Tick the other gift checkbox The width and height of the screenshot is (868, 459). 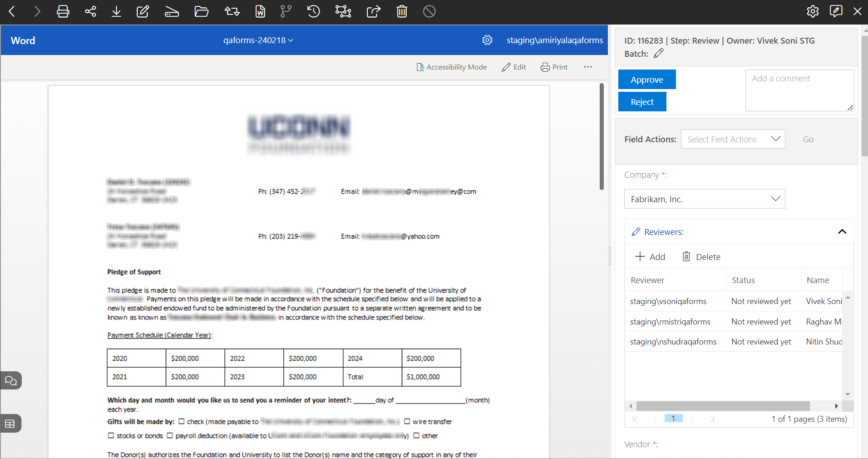point(416,435)
